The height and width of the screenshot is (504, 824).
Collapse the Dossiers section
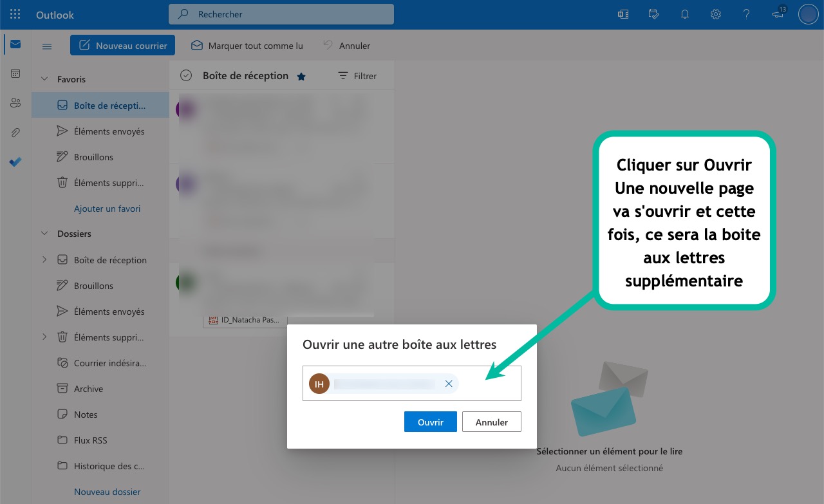tap(44, 234)
